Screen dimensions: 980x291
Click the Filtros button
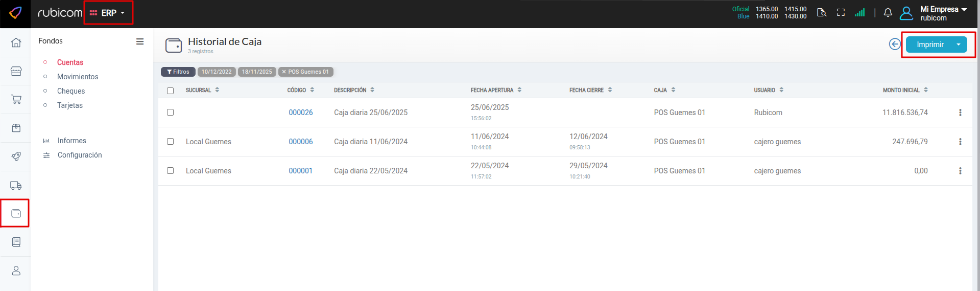178,72
